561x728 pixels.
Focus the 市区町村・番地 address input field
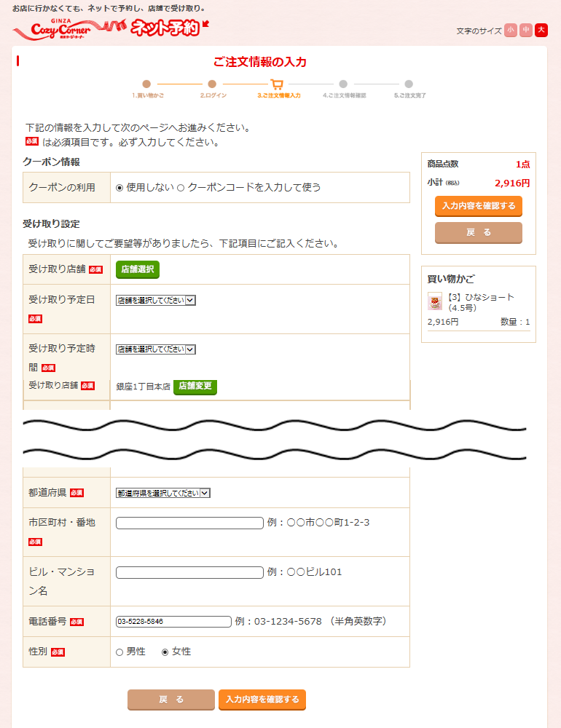tap(189, 523)
